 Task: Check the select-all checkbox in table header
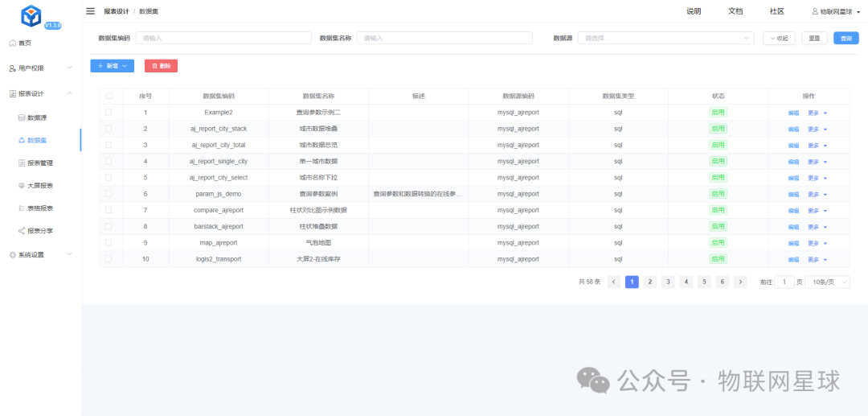[x=109, y=96]
